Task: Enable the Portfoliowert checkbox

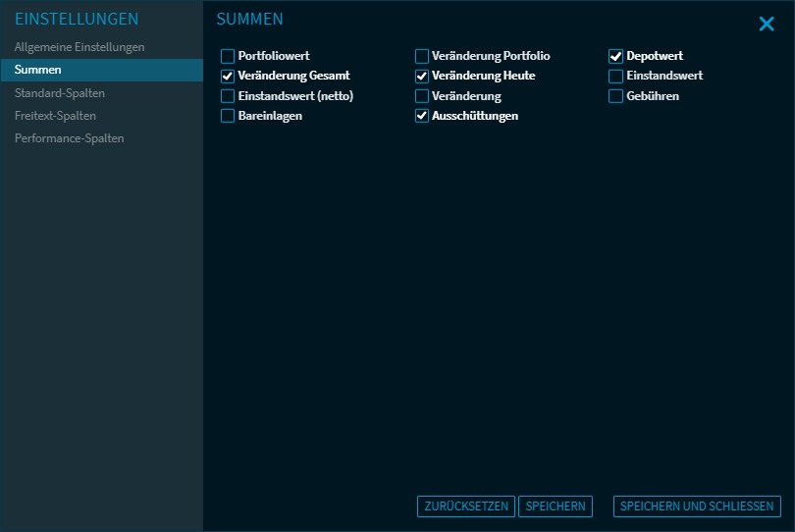Action: [x=228, y=56]
